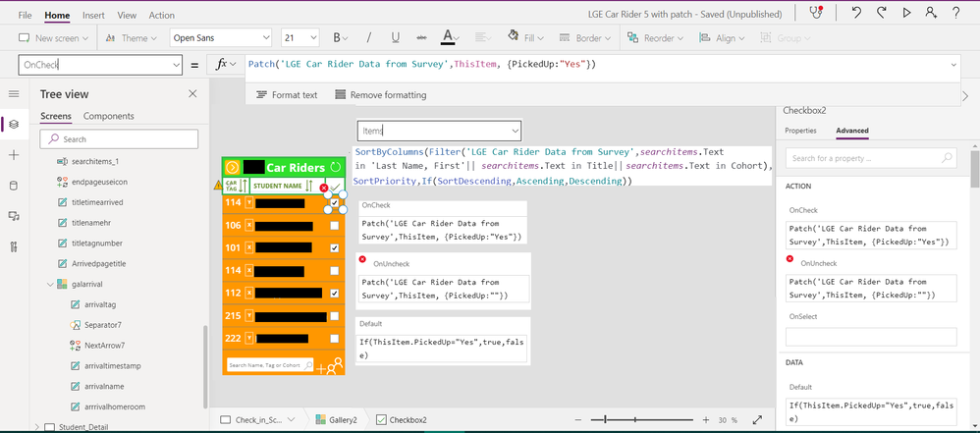Viewport: 980px width, 433px height.
Task: Switch to Components tab in Tree view
Action: click(109, 116)
